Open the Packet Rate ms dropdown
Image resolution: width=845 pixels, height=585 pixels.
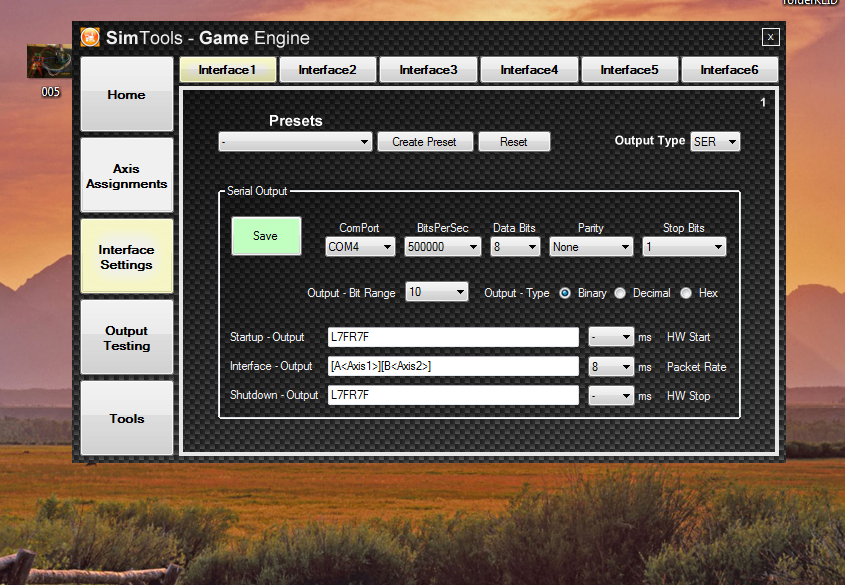611,367
